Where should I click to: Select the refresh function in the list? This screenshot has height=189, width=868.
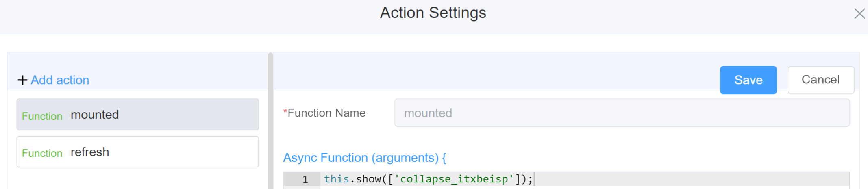(137, 152)
